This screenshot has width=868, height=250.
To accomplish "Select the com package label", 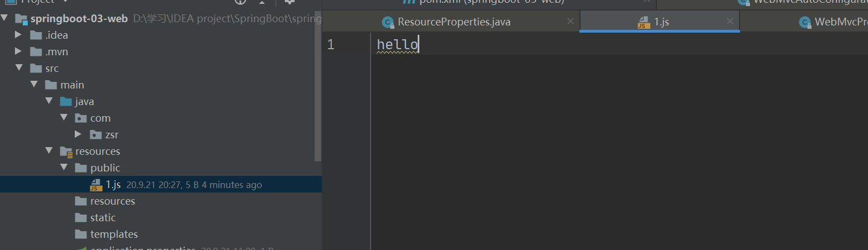I will coord(100,118).
